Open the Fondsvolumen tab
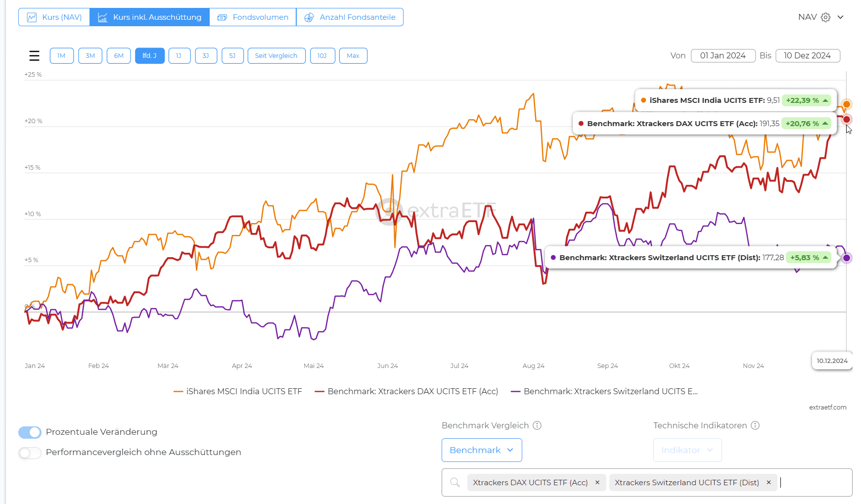861x504 pixels. pyautogui.click(x=253, y=17)
